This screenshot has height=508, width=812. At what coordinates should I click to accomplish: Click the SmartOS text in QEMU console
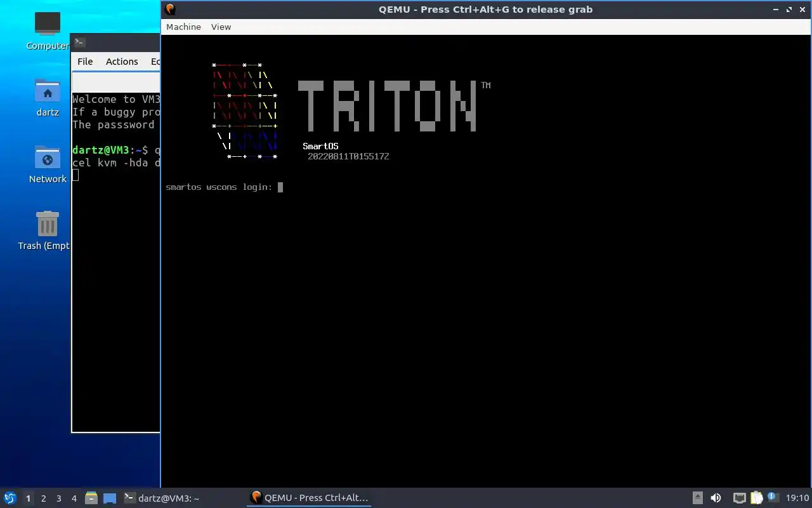320,146
